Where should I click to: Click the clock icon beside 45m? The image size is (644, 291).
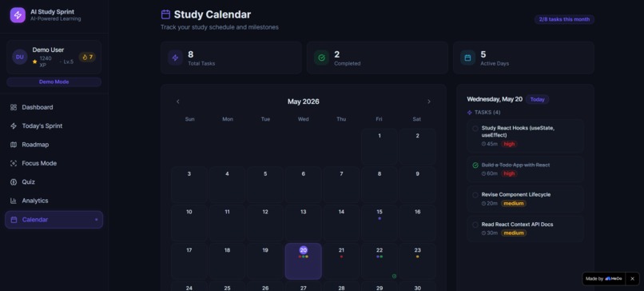click(484, 144)
